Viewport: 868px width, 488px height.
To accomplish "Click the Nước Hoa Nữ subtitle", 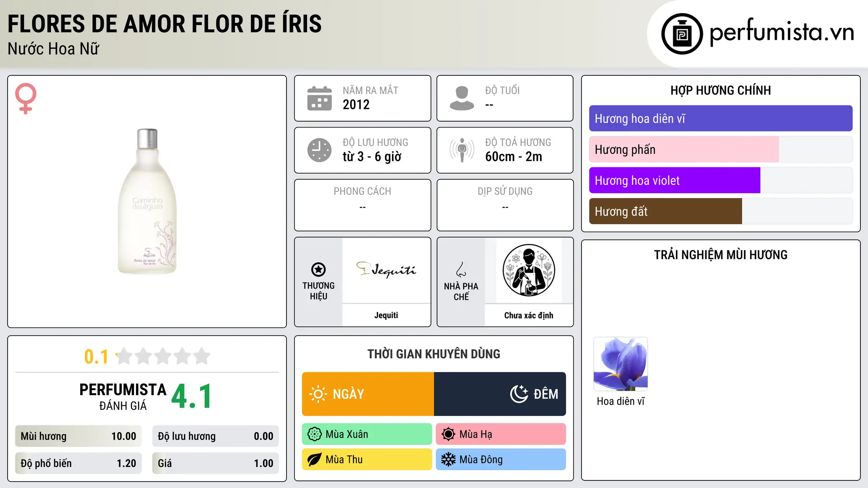I will [53, 49].
